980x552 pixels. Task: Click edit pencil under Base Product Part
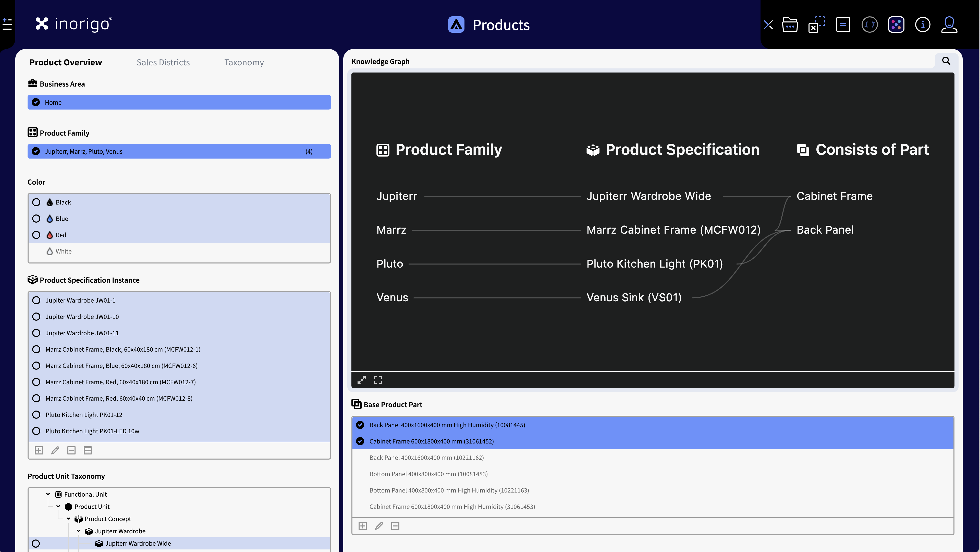[379, 526]
